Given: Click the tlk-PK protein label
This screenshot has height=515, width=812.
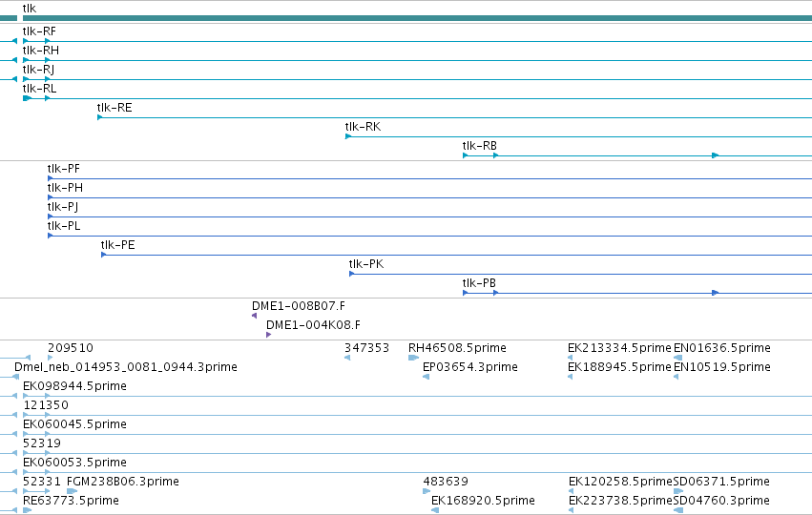Looking at the screenshot, I should pyautogui.click(x=366, y=264).
